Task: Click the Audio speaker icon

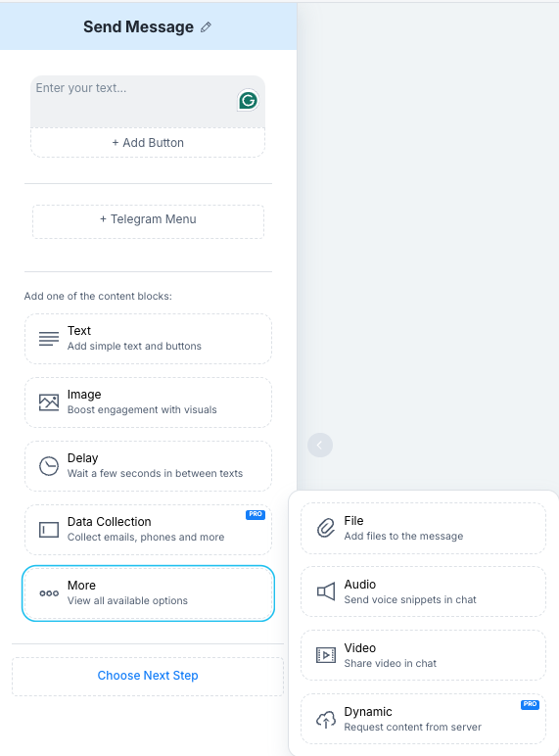Action: (326, 591)
